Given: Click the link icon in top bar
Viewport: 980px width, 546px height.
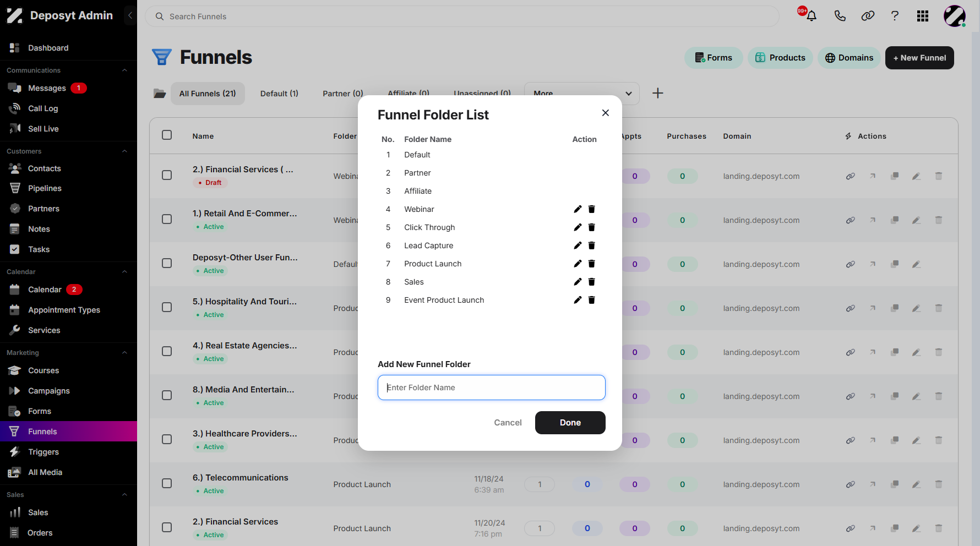Looking at the screenshot, I should [868, 16].
